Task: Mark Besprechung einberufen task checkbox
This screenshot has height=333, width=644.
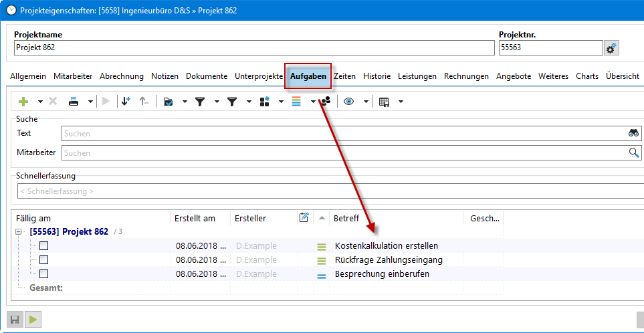Action: pyautogui.click(x=44, y=274)
